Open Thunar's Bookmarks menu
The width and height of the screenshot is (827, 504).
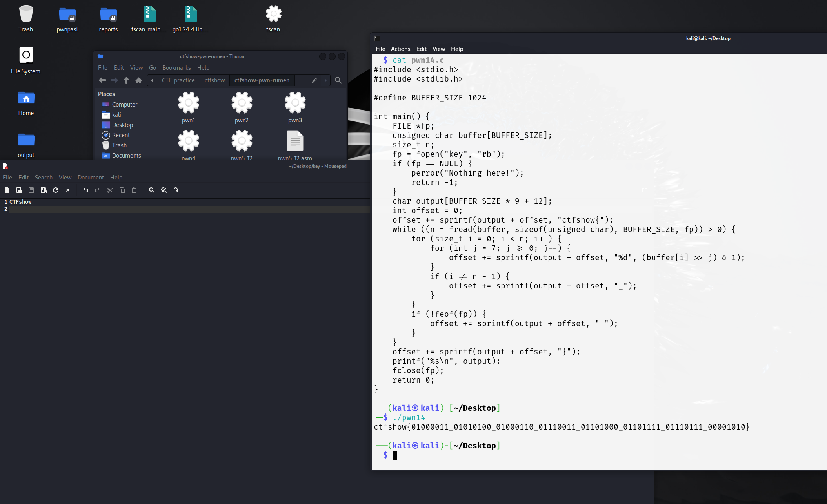click(176, 68)
